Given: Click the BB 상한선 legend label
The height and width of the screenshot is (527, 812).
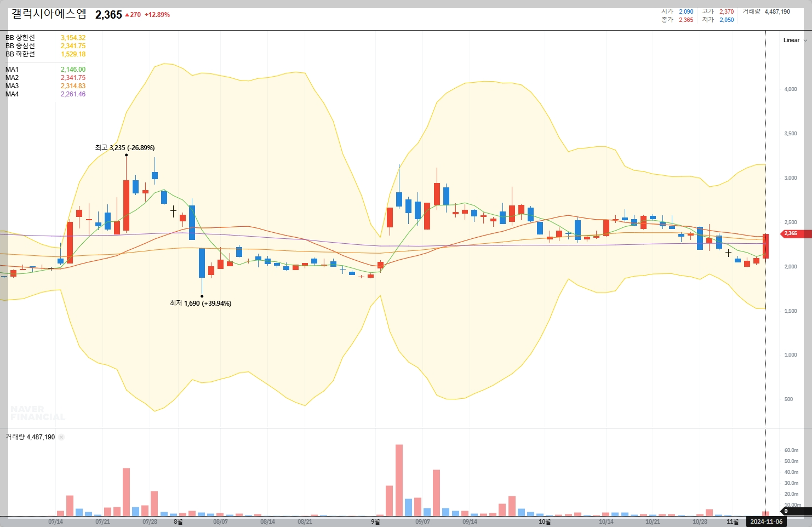Looking at the screenshot, I should tap(20, 38).
